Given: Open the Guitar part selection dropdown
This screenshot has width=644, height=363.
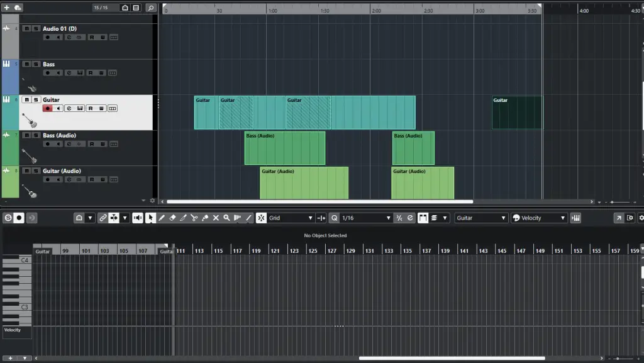Looking at the screenshot, I should (481, 218).
